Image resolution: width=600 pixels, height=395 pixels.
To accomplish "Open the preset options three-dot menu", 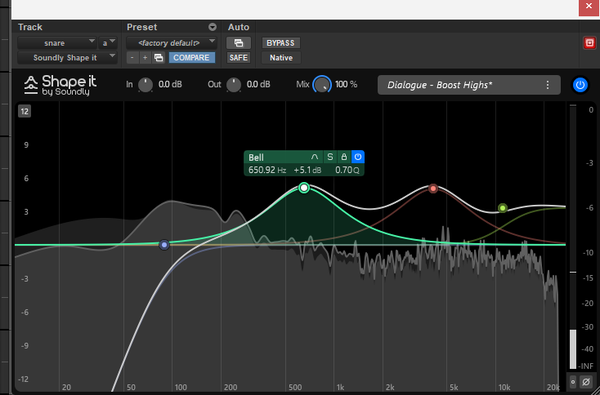I will click(548, 85).
